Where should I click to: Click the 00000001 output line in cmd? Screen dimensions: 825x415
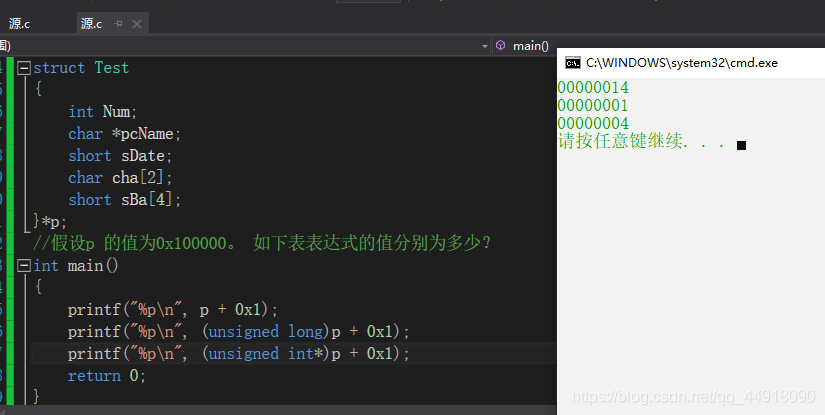click(x=593, y=105)
